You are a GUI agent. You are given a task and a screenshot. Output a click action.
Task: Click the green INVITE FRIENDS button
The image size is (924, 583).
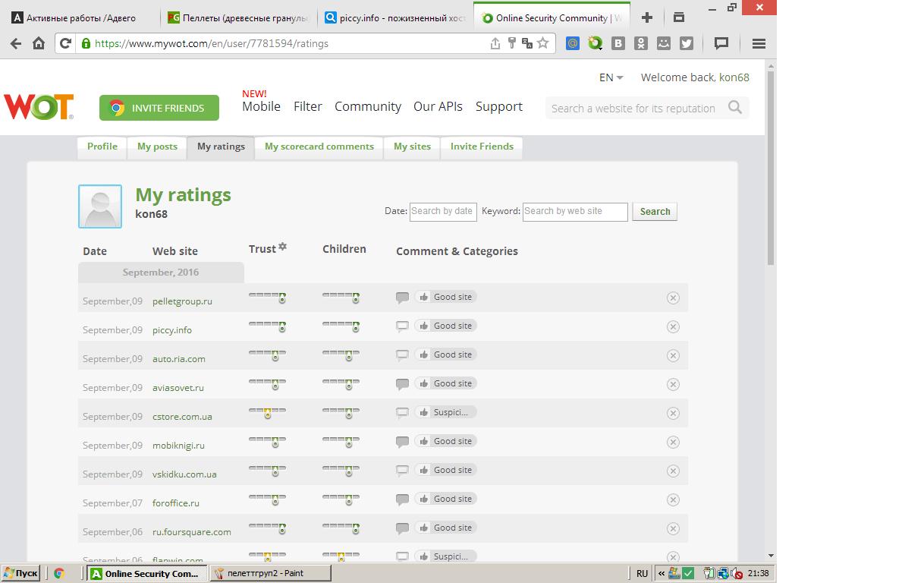(x=159, y=108)
